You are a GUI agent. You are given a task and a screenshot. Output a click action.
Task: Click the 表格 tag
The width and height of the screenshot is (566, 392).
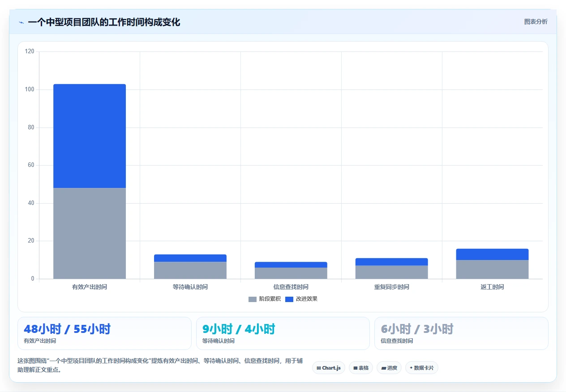point(361,368)
